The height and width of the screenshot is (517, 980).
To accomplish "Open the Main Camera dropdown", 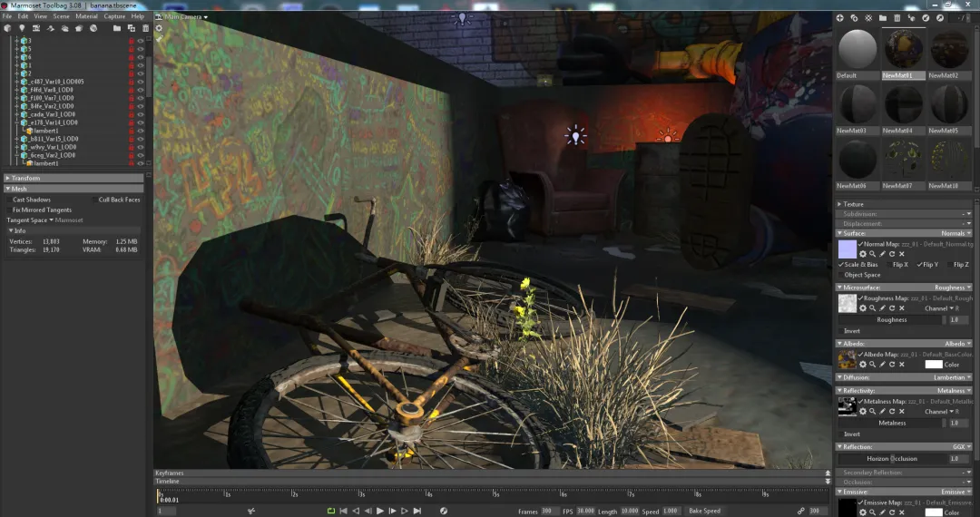I will 181,17.
